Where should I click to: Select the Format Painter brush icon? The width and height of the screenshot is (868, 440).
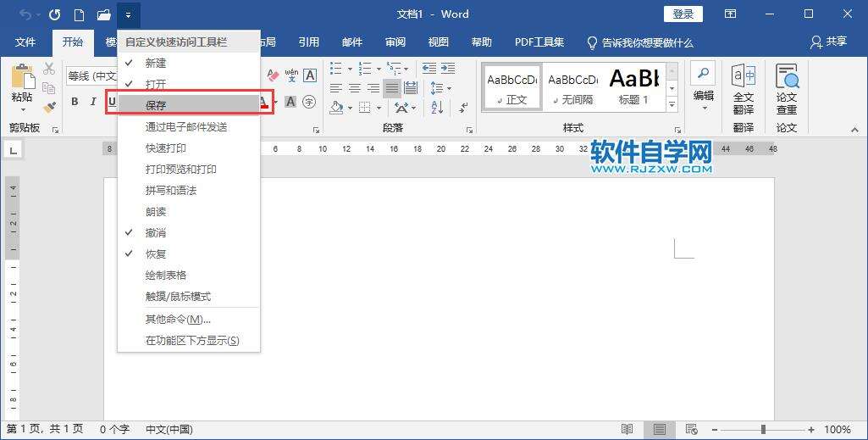pos(49,107)
